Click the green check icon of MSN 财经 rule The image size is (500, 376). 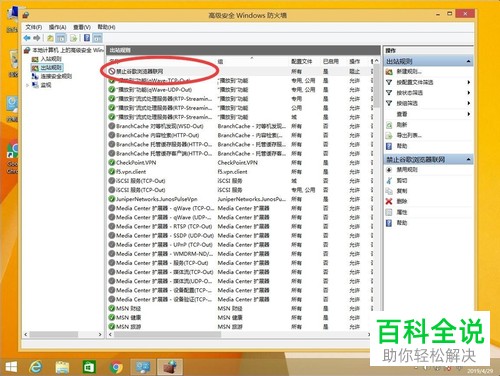pyautogui.click(x=112, y=308)
